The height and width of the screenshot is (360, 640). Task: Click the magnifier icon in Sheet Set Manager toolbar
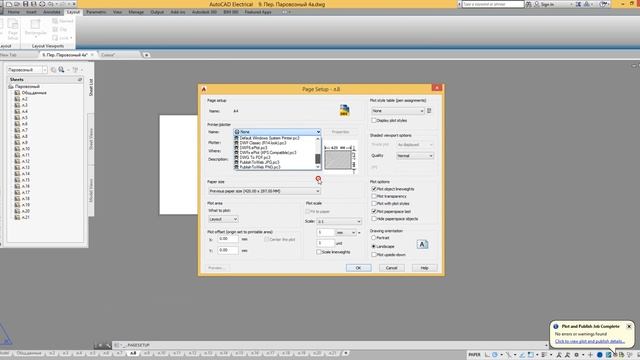click(61, 70)
